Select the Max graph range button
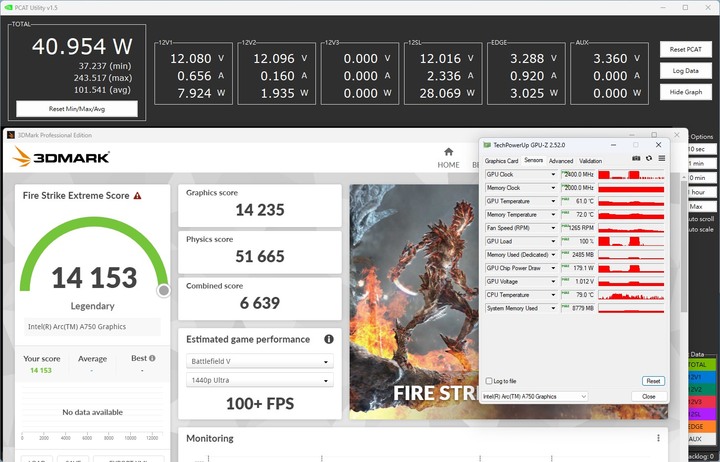 (x=701, y=206)
